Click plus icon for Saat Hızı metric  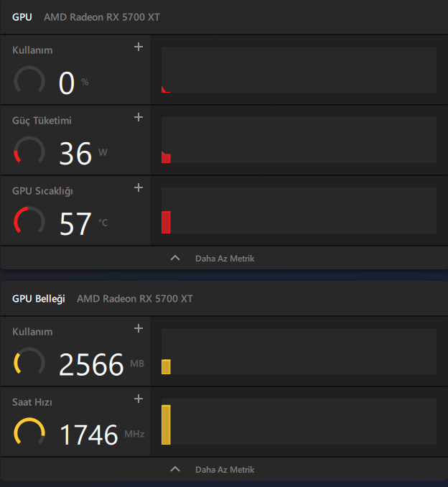coord(139,399)
